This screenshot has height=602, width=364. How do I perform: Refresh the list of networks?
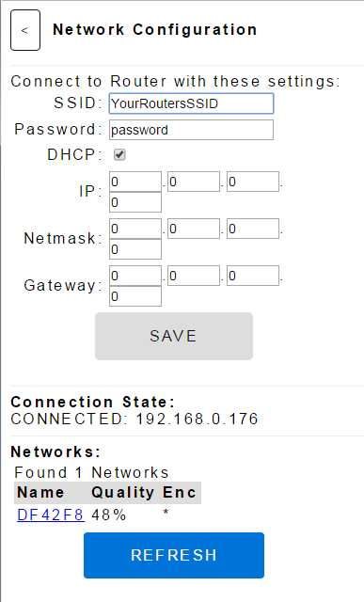point(174,555)
